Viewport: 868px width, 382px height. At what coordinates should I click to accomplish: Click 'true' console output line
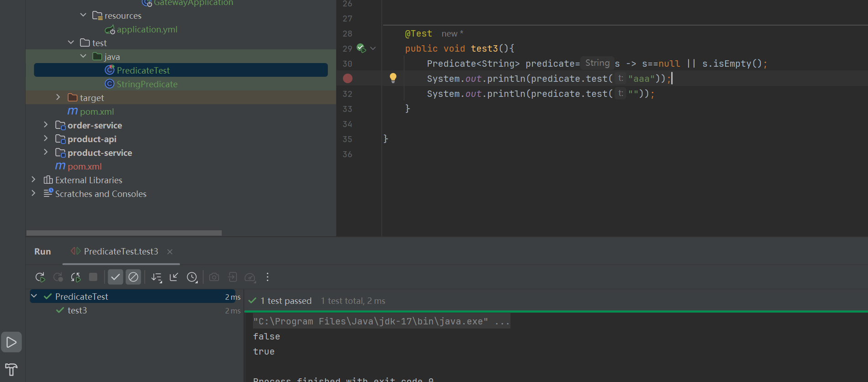tap(264, 351)
